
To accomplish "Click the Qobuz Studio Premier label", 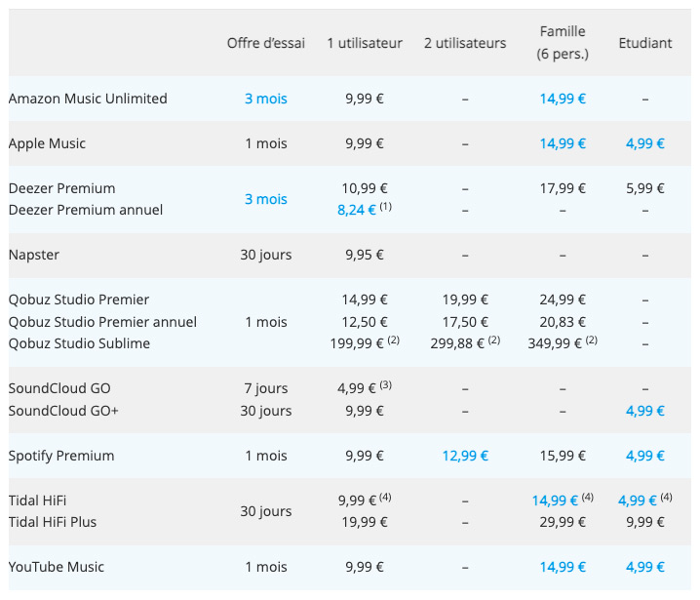I will 79,300.
